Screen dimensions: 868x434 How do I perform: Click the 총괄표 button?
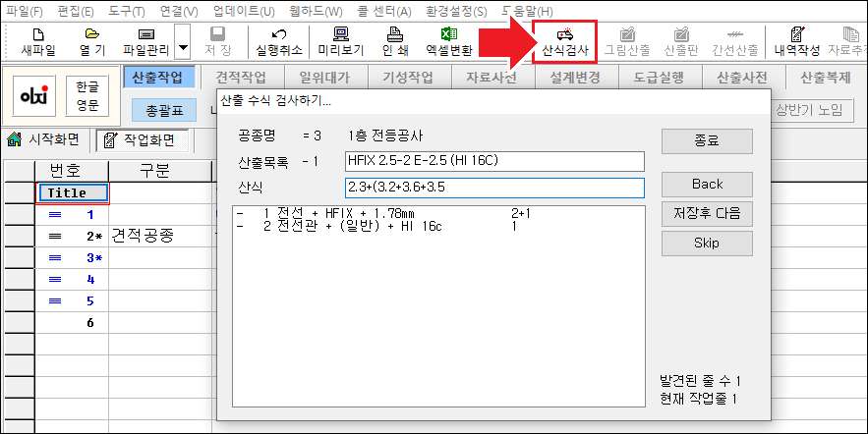point(164,111)
